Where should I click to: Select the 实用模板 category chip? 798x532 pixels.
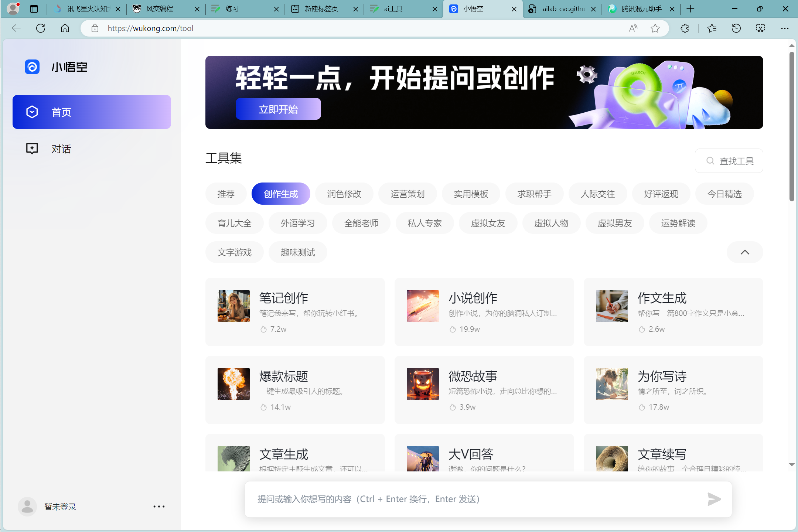click(x=471, y=194)
